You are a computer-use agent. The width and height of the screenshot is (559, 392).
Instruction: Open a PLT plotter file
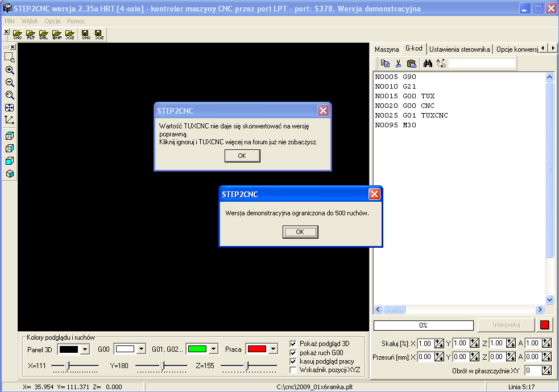31,35
